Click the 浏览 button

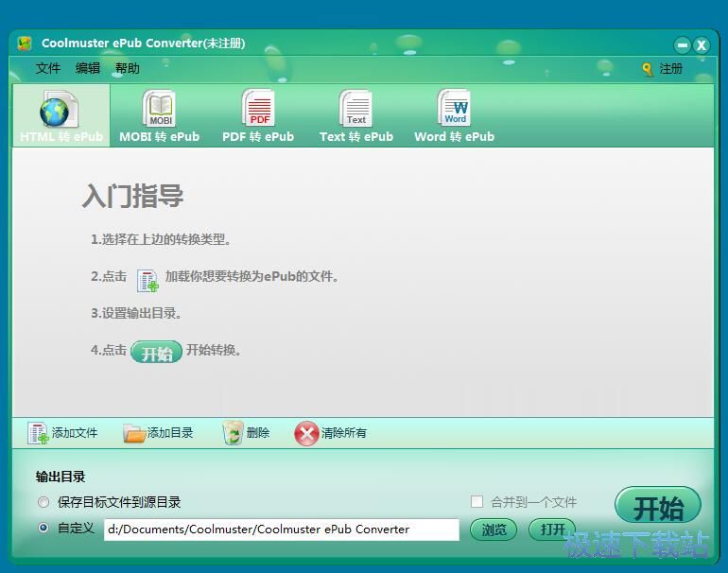(494, 530)
